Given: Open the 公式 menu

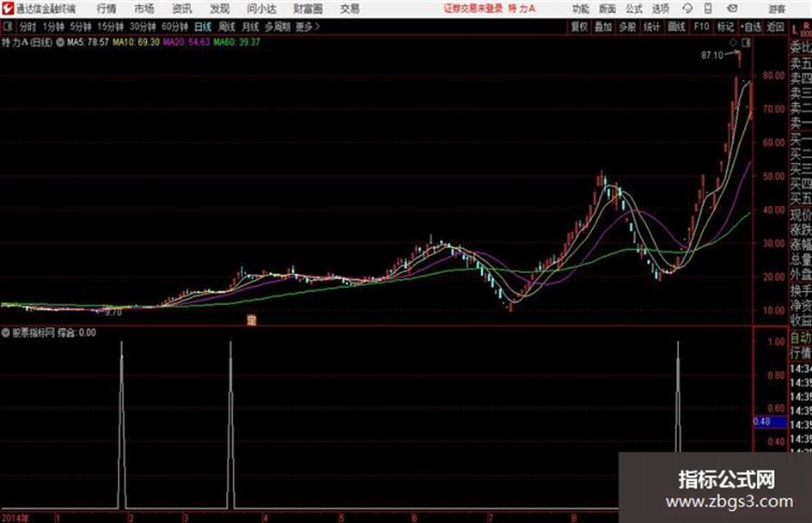Looking at the screenshot, I should pyautogui.click(x=633, y=9).
